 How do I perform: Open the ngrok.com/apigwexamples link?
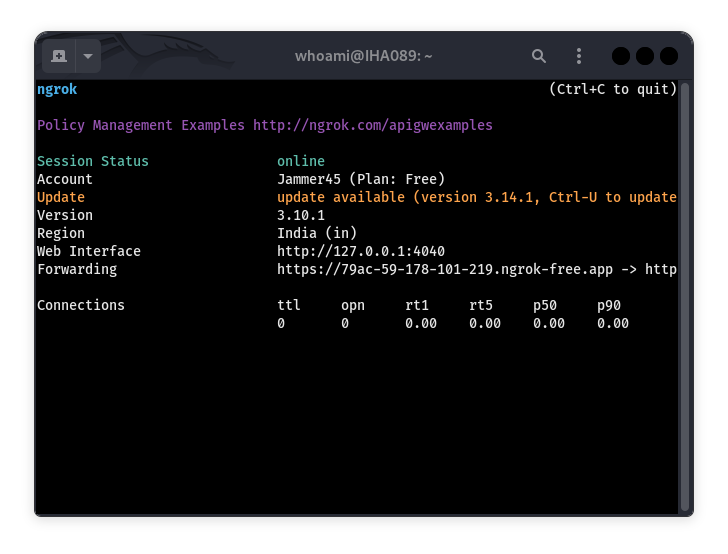(x=372, y=126)
